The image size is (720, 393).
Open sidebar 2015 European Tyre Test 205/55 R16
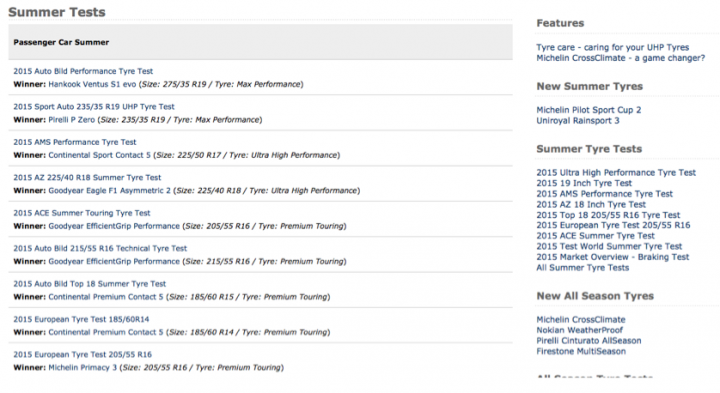coord(613,225)
